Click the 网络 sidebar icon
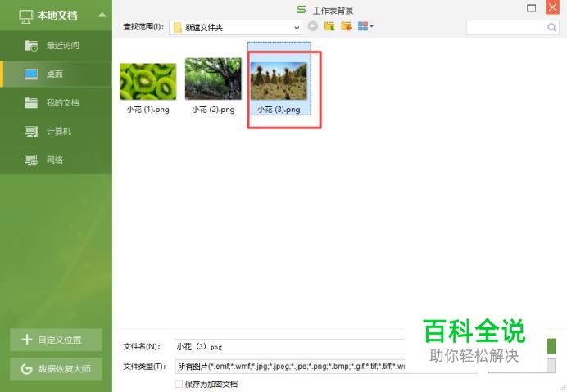The height and width of the screenshot is (392, 567). pyautogui.click(x=31, y=160)
